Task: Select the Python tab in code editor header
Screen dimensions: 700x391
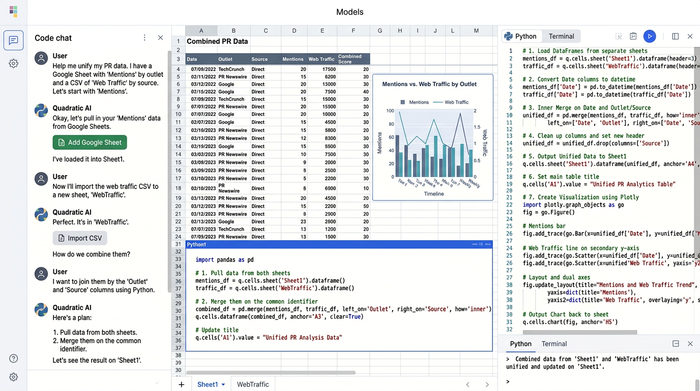Action: [521, 36]
